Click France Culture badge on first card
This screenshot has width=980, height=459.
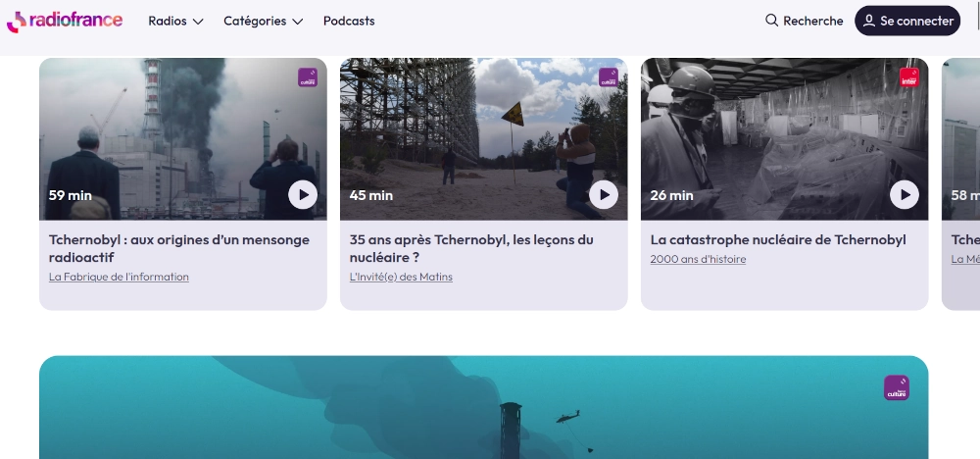click(x=308, y=77)
